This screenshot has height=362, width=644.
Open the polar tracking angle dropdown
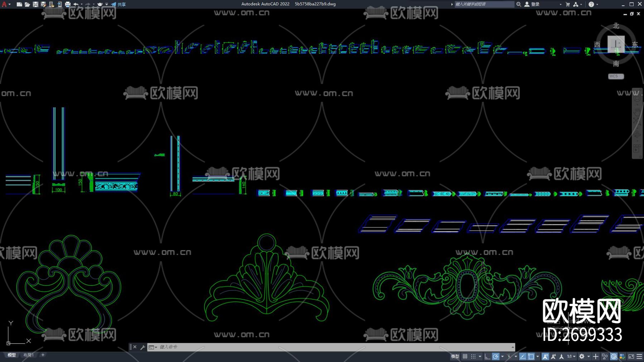pos(502,356)
